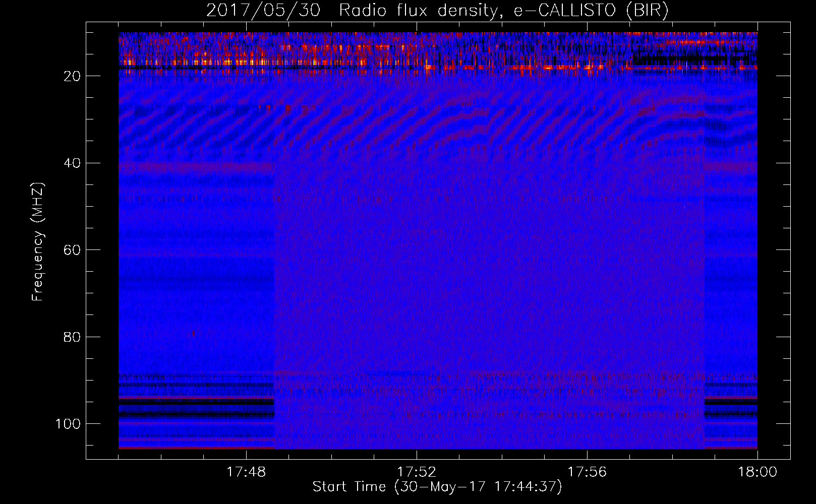Click the 100 frequency tick label
Image resolution: width=816 pixels, height=504 pixels.
[68, 424]
